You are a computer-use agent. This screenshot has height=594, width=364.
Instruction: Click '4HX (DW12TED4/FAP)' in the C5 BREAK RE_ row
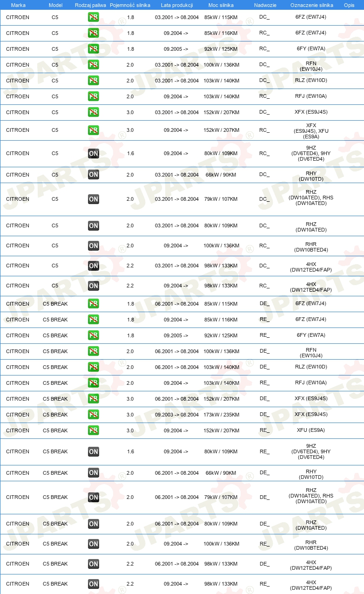click(x=311, y=585)
